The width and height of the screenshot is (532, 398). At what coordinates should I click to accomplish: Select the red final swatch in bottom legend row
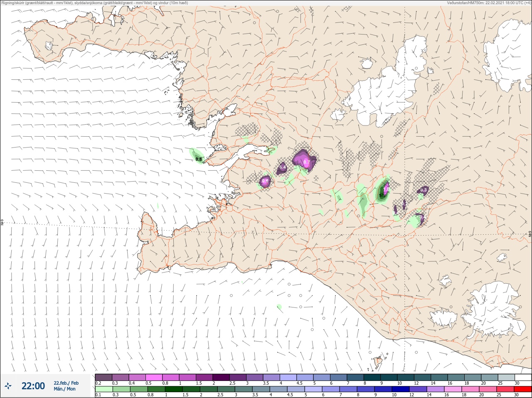tap(523, 389)
